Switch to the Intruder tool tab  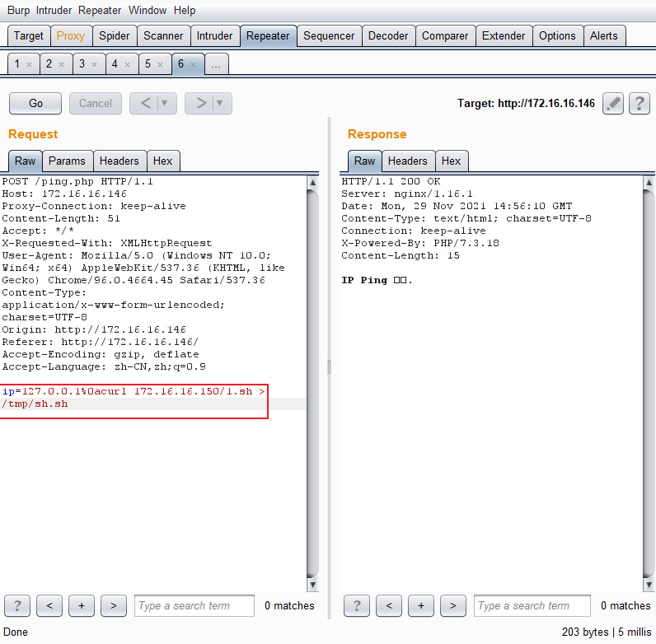(x=214, y=36)
